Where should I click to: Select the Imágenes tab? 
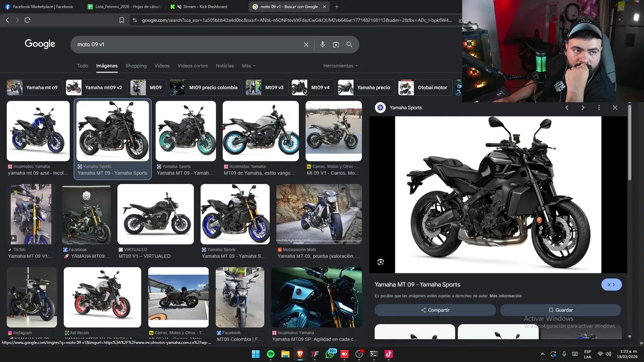(107, 66)
